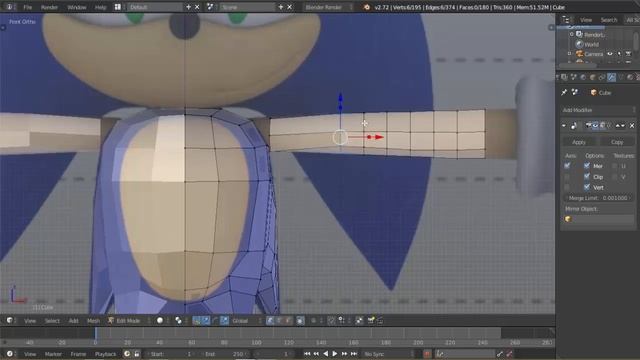
Task: Open the Blender Render engine dropdown
Action: tap(328, 7)
